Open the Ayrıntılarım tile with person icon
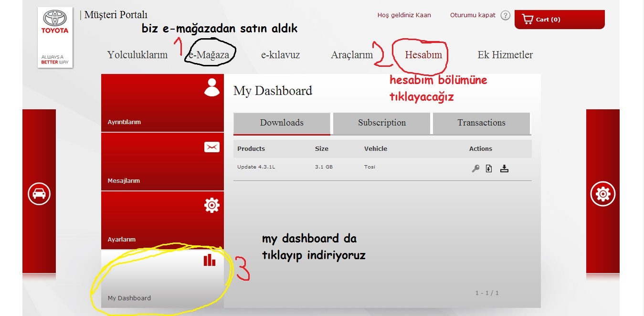The image size is (644, 316). pyautogui.click(x=162, y=103)
